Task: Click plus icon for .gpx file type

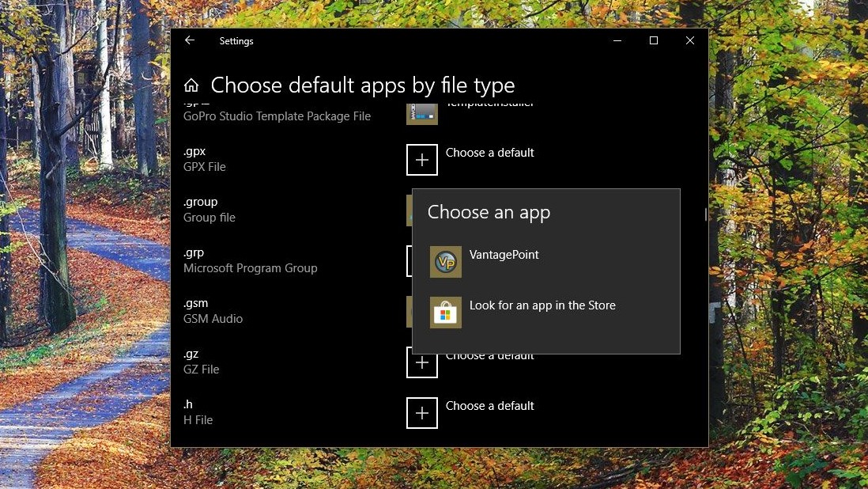Action: click(x=422, y=160)
